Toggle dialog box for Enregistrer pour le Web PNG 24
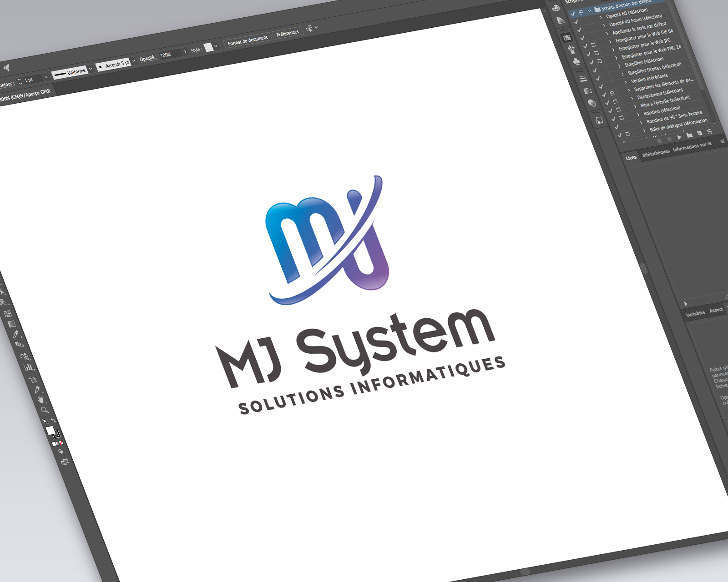728x582 pixels. coord(600,61)
